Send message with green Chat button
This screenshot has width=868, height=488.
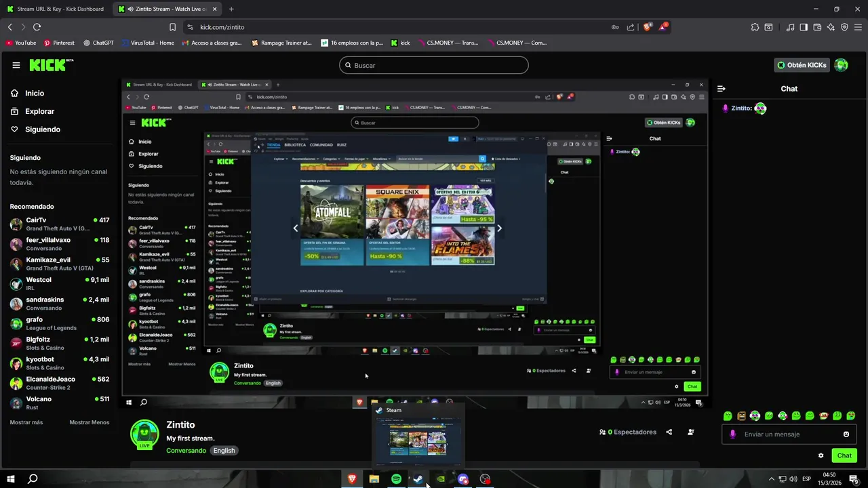click(844, 455)
